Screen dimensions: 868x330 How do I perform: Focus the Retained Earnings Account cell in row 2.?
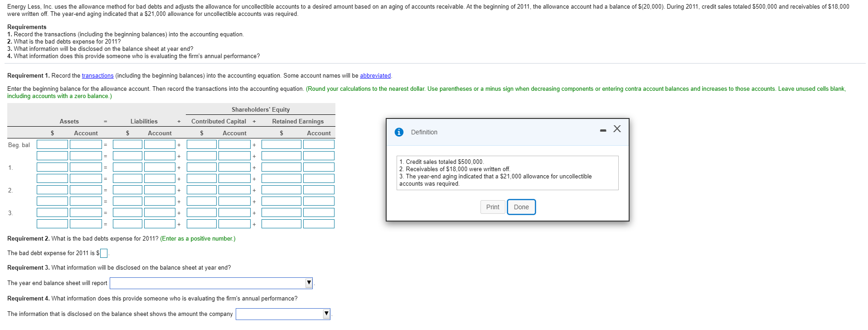[x=319, y=190]
